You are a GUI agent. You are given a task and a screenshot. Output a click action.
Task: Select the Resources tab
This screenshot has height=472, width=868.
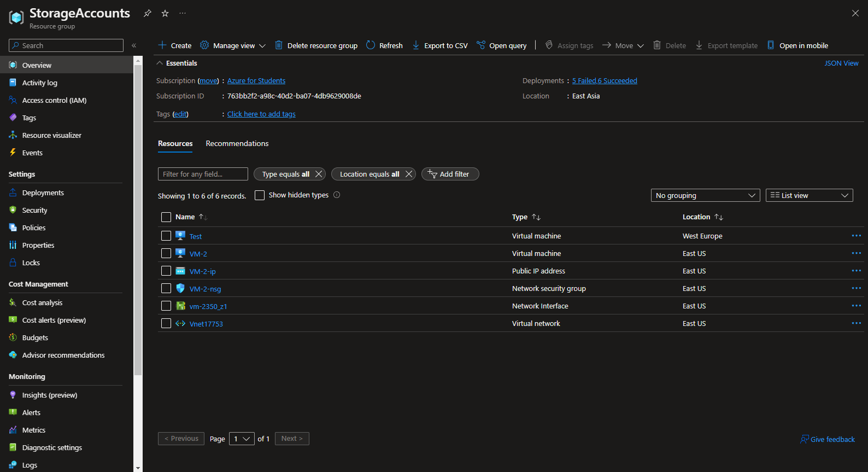pos(175,143)
